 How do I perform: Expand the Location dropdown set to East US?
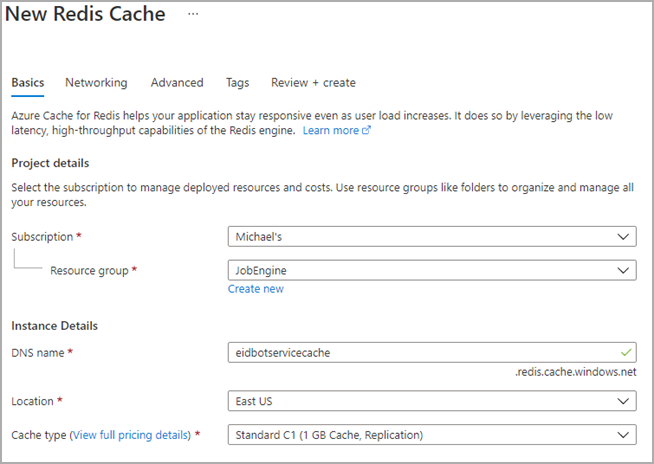(x=431, y=401)
